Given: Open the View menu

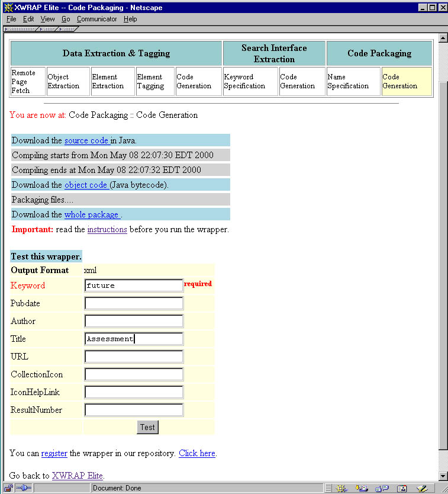Looking at the screenshot, I should coord(47,19).
